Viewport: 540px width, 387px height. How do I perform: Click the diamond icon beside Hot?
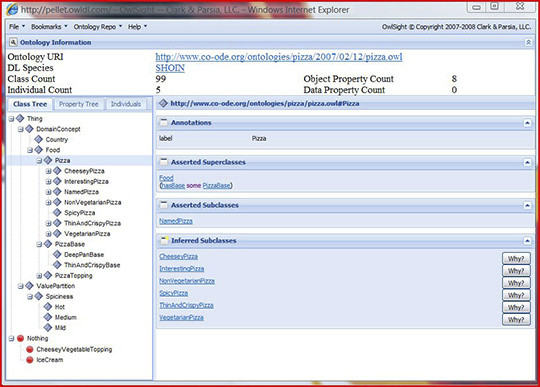tap(48, 306)
